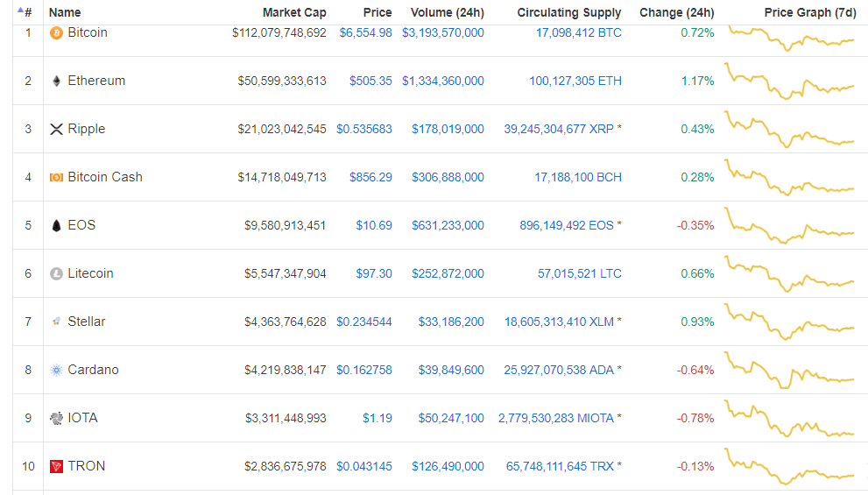Open the Ethereum name link
This screenshot has height=495, width=868.
96,81
